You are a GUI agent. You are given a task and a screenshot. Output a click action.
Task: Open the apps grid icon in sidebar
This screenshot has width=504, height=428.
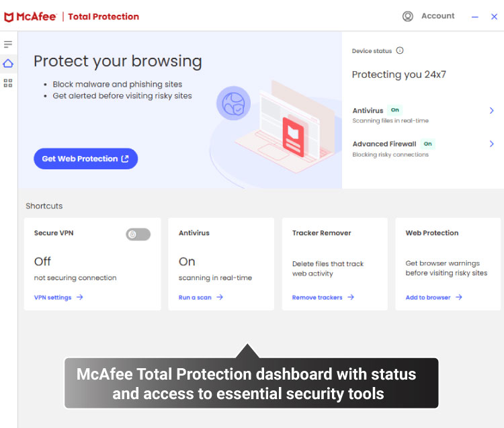coord(8,83)
